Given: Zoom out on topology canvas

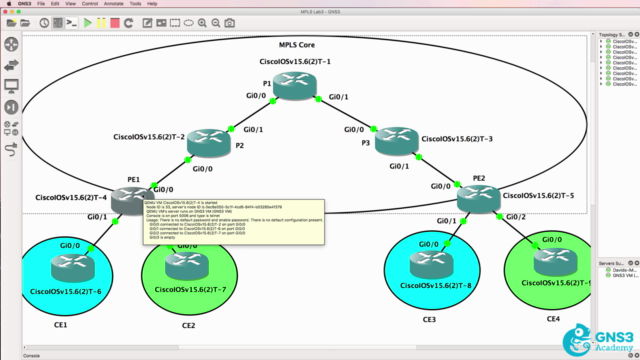Looking at the screenshot, I should coord(216,23).
